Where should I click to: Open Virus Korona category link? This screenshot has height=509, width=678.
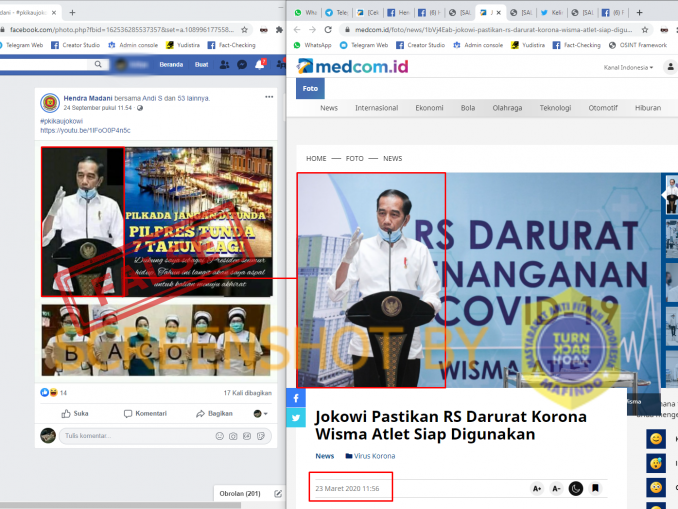click(x=370, y=456)
